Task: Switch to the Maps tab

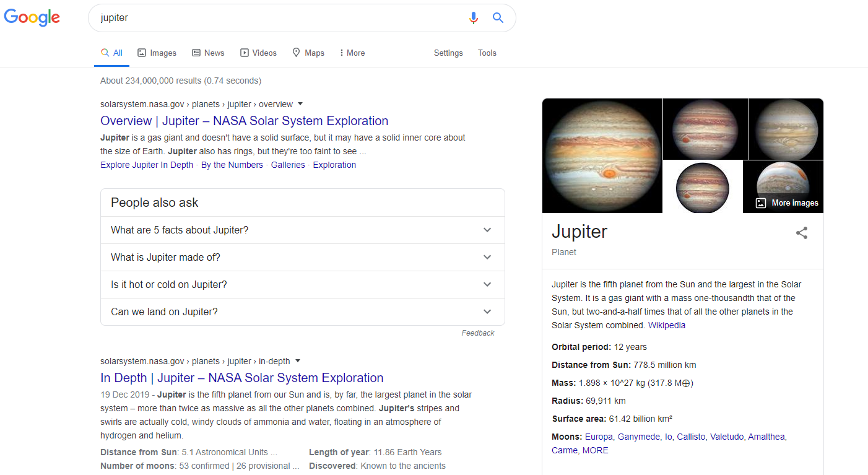Action: (308, 53)
